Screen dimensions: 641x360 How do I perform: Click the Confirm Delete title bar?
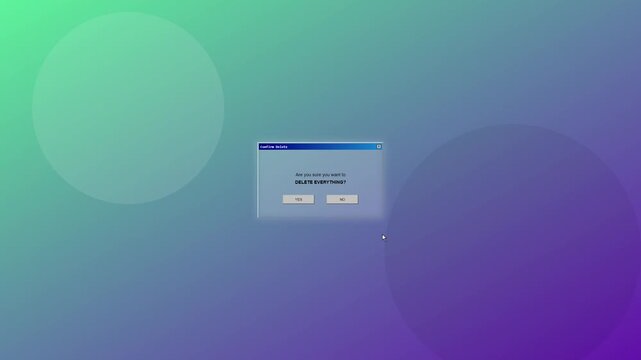pyautogui.click(x=320, y=146)
